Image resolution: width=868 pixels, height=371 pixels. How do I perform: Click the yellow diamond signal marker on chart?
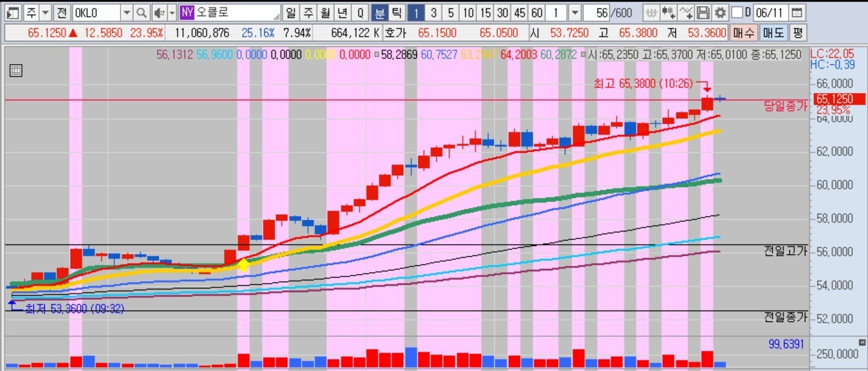pyautogui.click(x=243, y=264)
